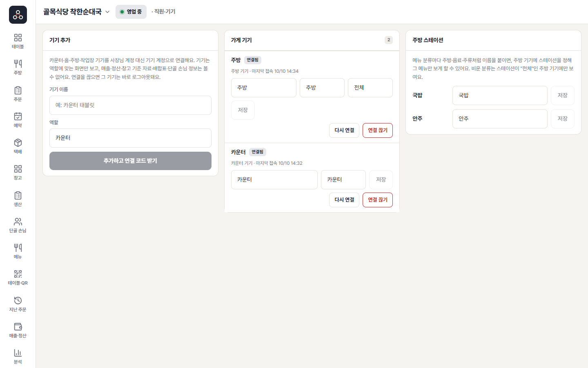Open the 테이블 sidebar icon
Screen dimensions: 588x368
point(18,41)
